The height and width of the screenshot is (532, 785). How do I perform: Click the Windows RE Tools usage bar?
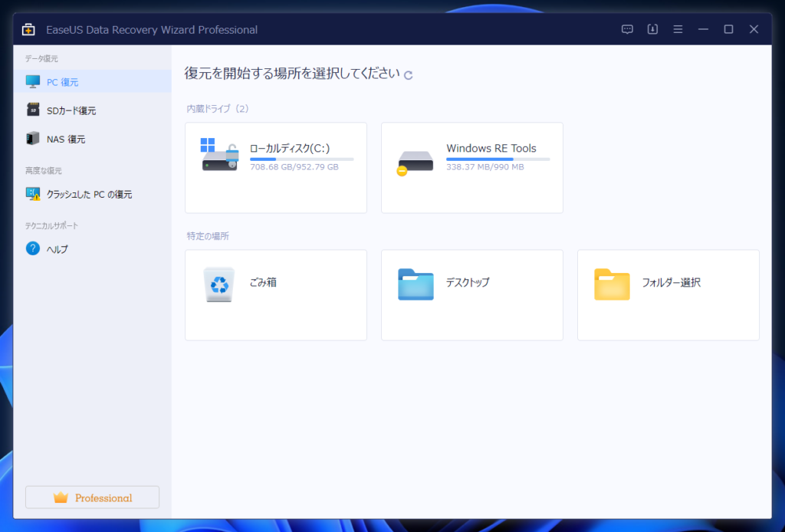pyautogui.click(x=498, y=159)
